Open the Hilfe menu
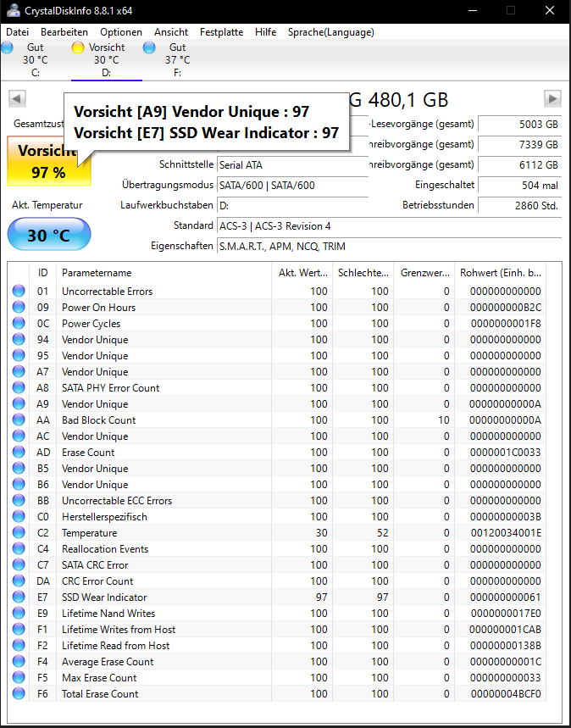Screen dimensions: 571x728 265,32
